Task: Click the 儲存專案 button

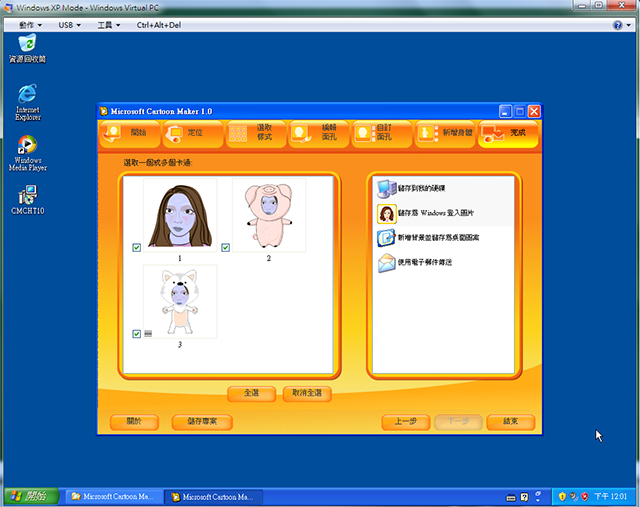Action: pos(202,422)
